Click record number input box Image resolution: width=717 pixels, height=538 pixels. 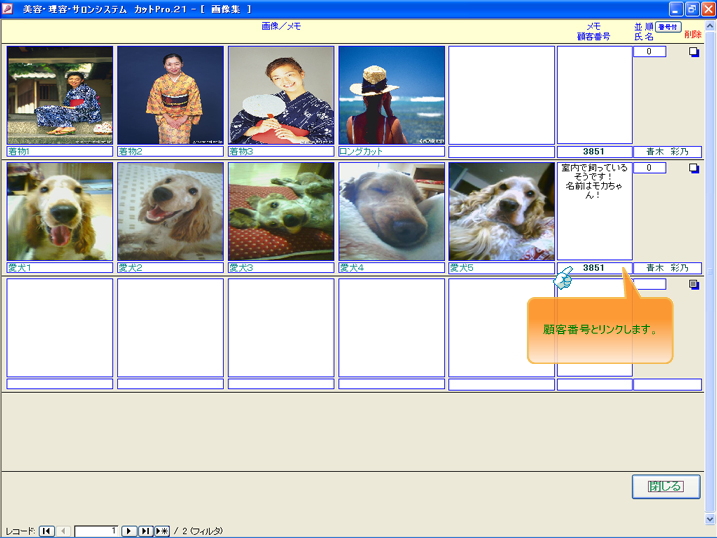pyautogui.click(x=96, y=531)
